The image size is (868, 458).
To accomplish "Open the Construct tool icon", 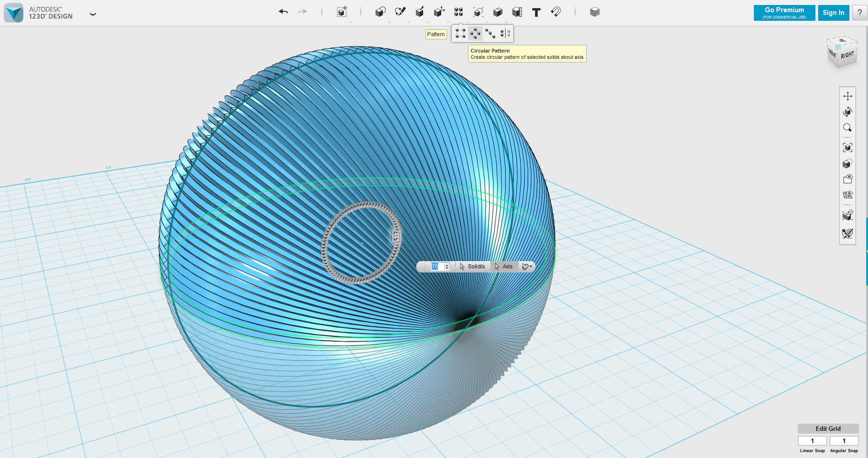I will pos(420,12).
